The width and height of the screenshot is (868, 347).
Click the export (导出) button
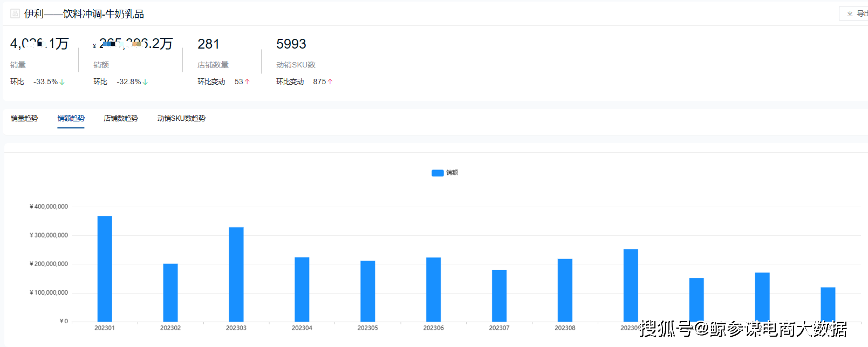coord(854,13)
